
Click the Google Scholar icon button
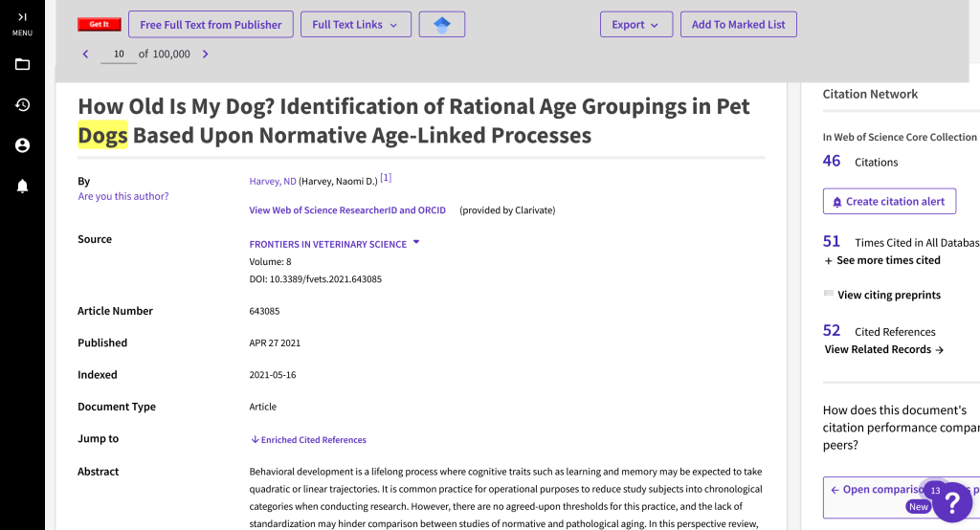click(442, 24)
